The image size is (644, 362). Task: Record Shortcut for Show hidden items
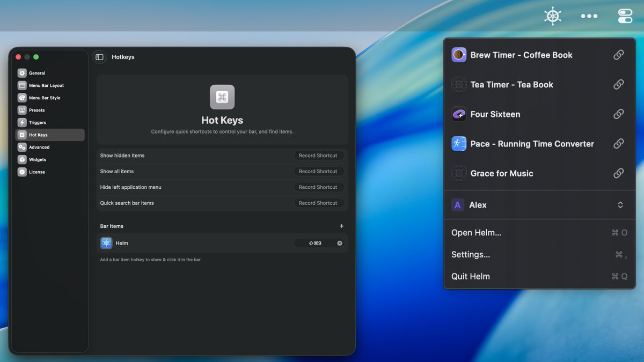pyautogui.click(x=319, y=155)
